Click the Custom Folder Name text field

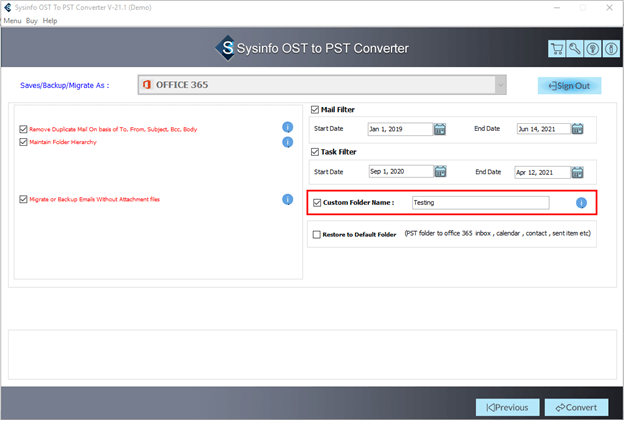(x=480, y=203)
